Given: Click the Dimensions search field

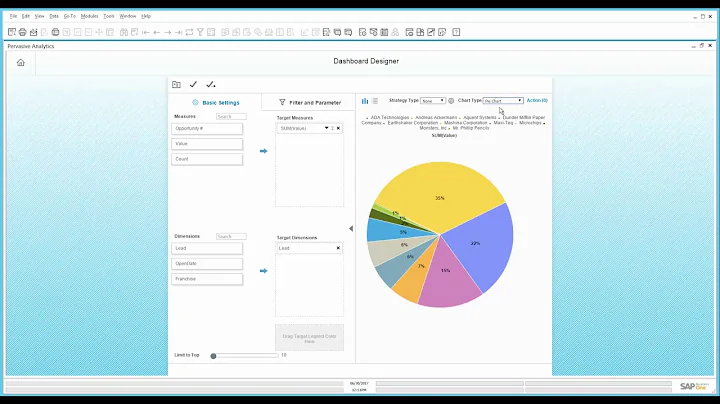Looking at the screenshot, I should 231,236.
